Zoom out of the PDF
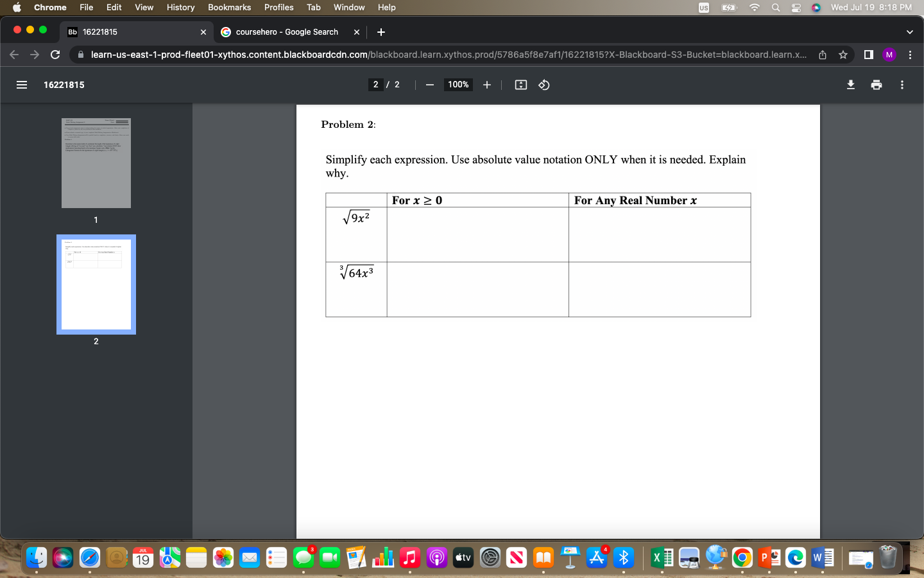924x578 pixels. coord(430,85)
